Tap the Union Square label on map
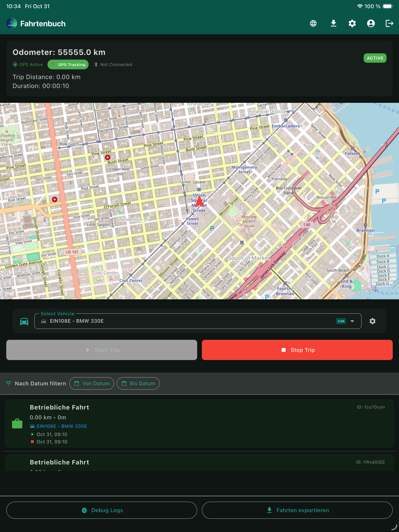The width and height of the screenshot is (399, 532). coord(193,182)
